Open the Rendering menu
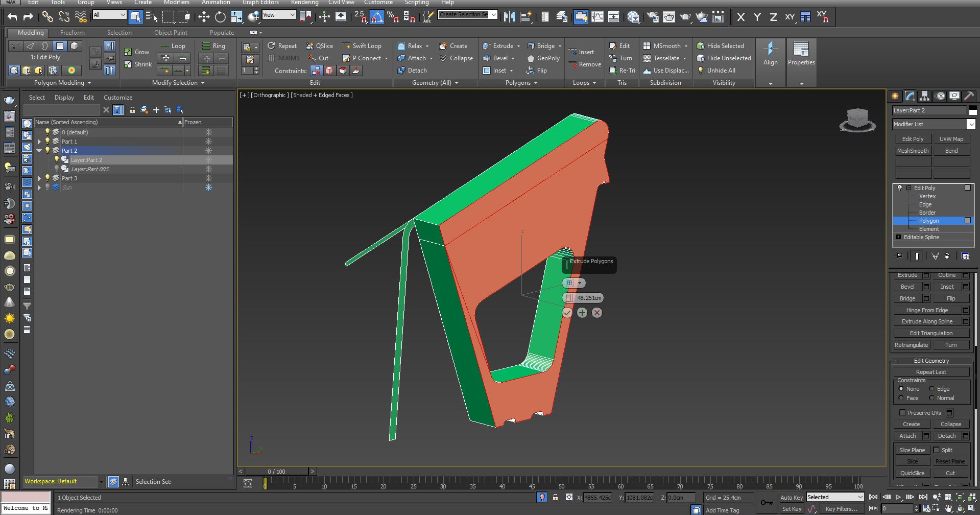Viewport: 980px width, 515px height. [304, 3]
